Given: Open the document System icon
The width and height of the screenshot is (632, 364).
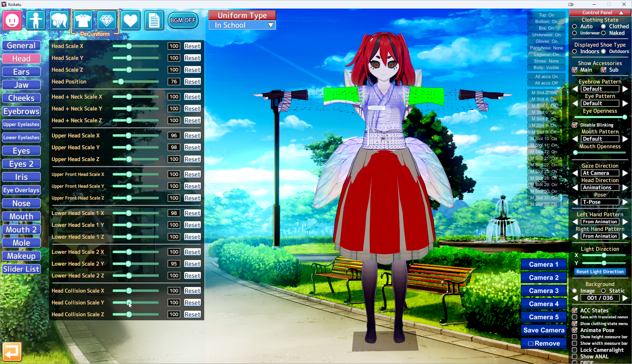Looking at the screenshot, I should click(x=154, y=20).
